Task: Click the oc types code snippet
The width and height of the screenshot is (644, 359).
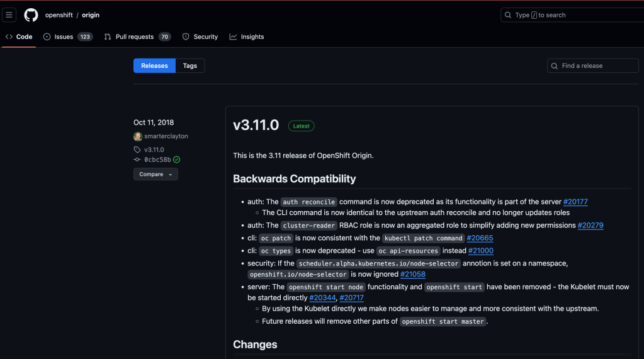Action: click(276, 251)
